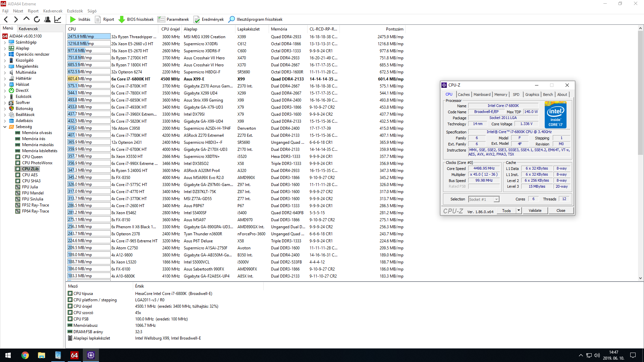This screenshot has height=362, width=644.
Task: Select the 6x Core i7-6800K HT result row
Action: point(235,79)
